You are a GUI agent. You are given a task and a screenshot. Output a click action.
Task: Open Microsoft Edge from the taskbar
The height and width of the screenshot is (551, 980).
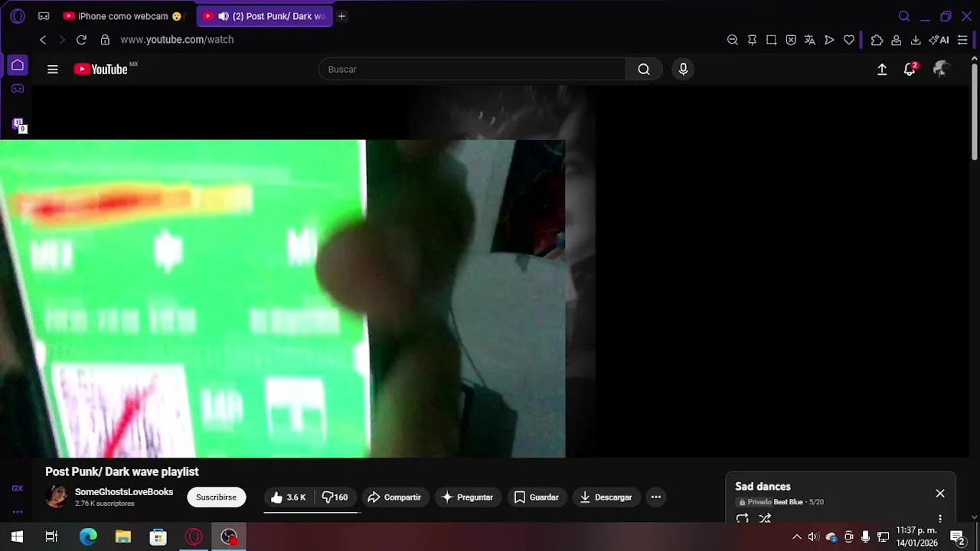(88, 537)
